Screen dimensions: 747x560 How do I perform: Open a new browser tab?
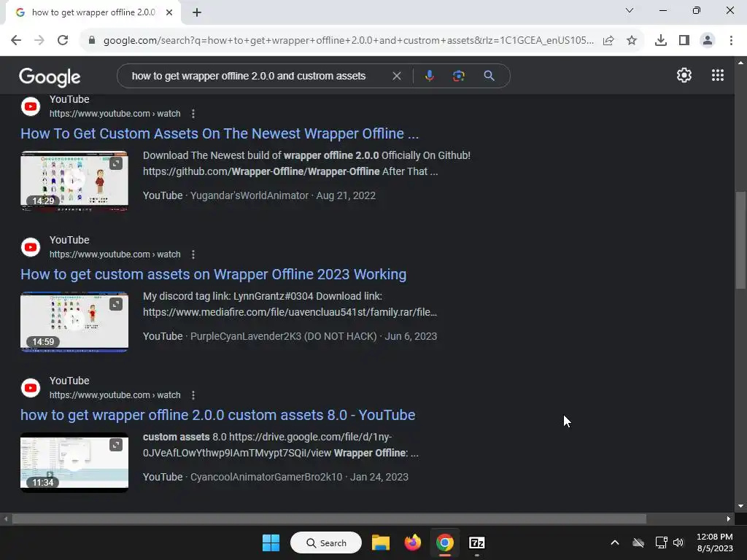coord(197,12)
